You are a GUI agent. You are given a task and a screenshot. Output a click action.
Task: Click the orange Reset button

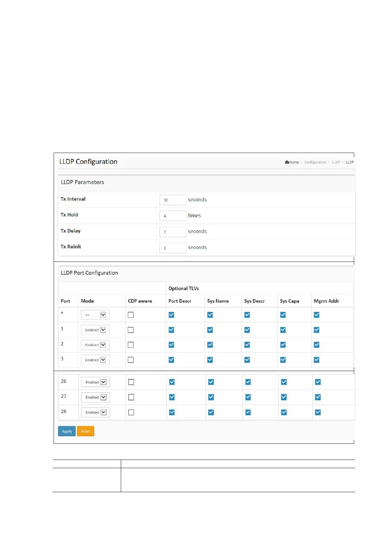[86, 431]
